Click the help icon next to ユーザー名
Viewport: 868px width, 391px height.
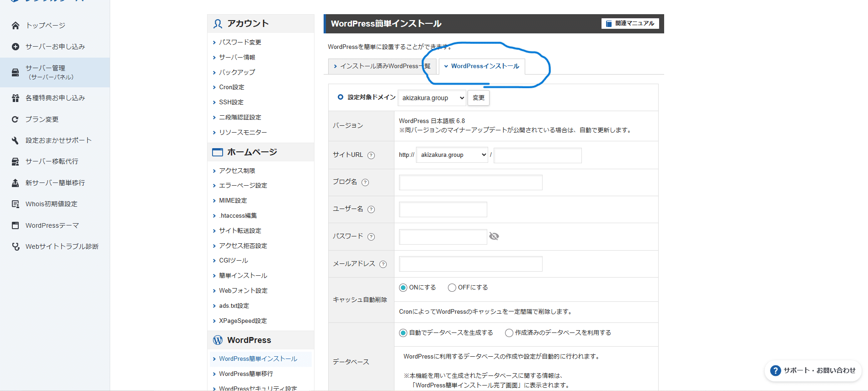(x=371, y=209)
